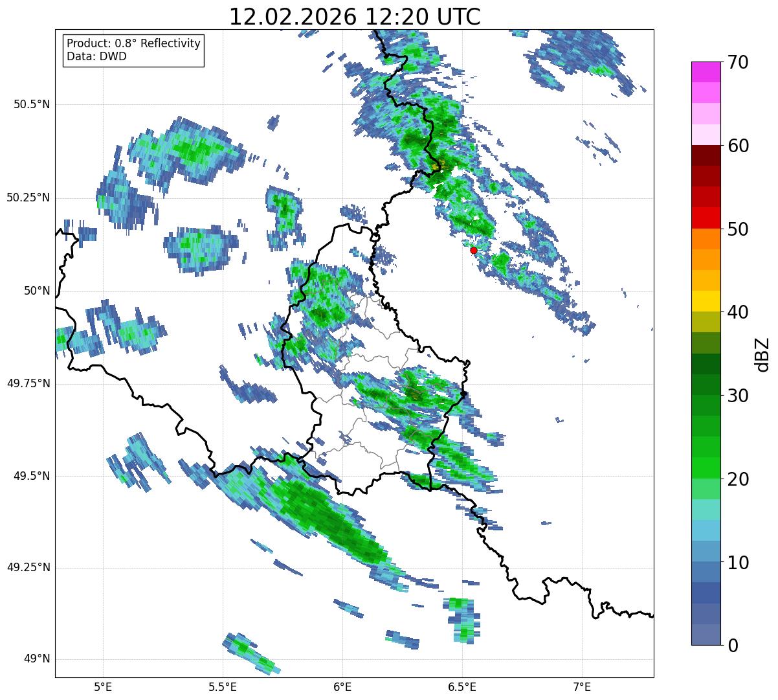Click the red station marker dot

[x=474, y=250]
